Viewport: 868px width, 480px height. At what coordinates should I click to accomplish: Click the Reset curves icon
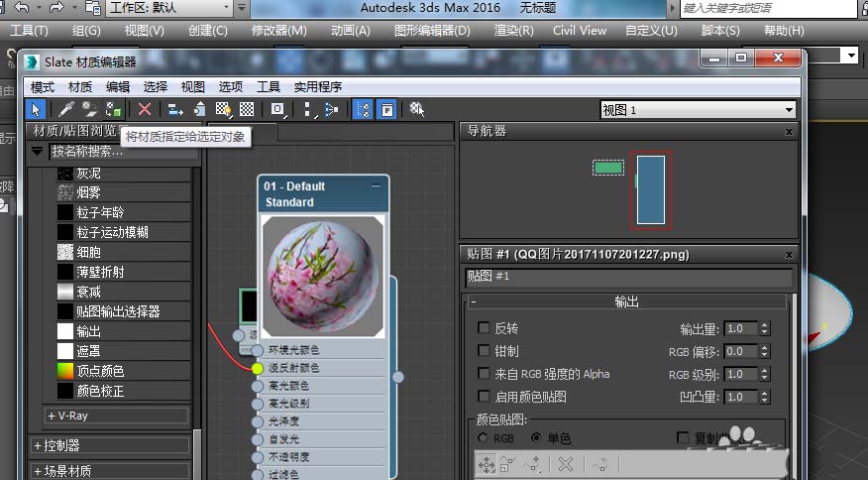click(600, 464)
